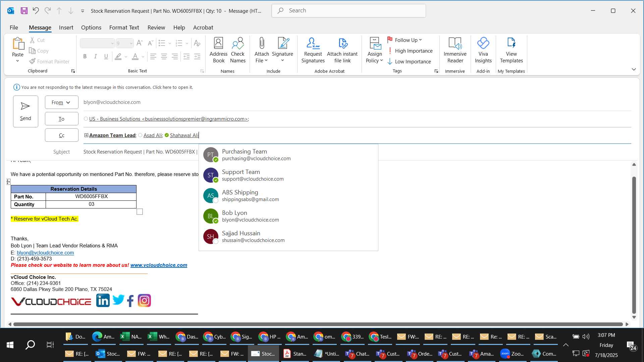Click the Subject field text
The height and width of the screenshot is (362, 644).
pyautogui.click(x=141, y=152)
